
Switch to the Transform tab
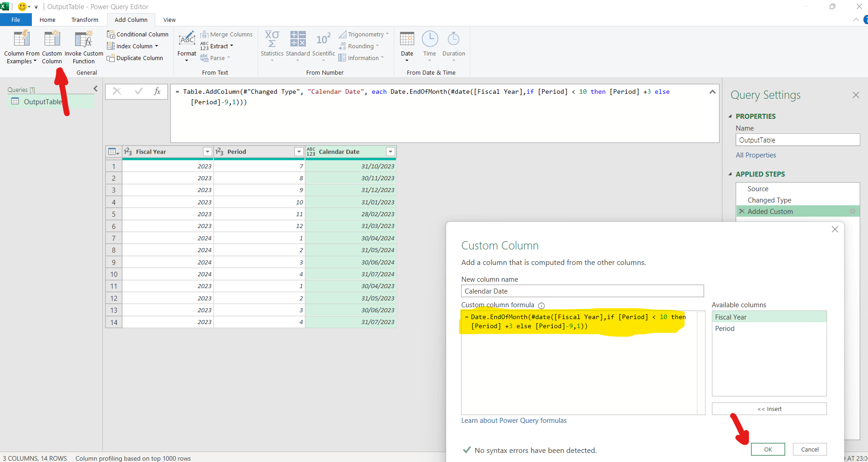tap(85, 20)
